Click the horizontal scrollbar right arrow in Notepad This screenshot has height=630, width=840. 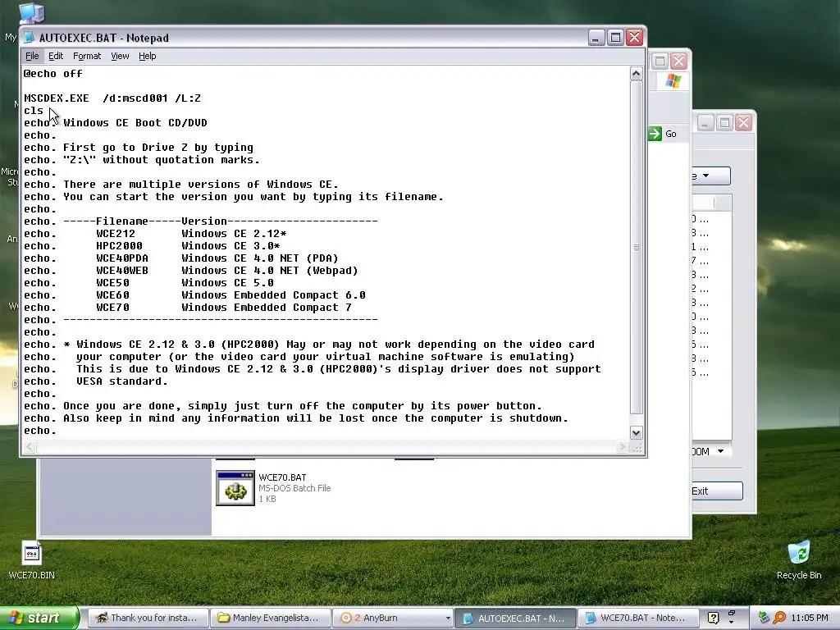click(x=622, y=447)
